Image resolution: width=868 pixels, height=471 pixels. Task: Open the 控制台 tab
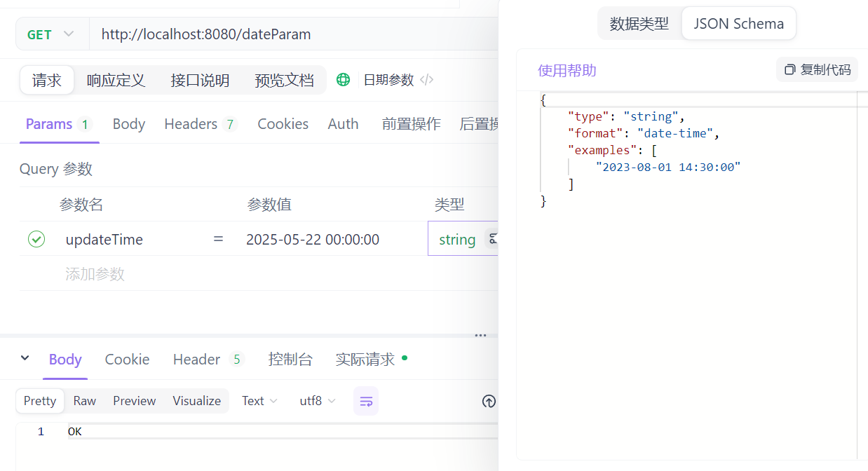(x=290, y=360)
